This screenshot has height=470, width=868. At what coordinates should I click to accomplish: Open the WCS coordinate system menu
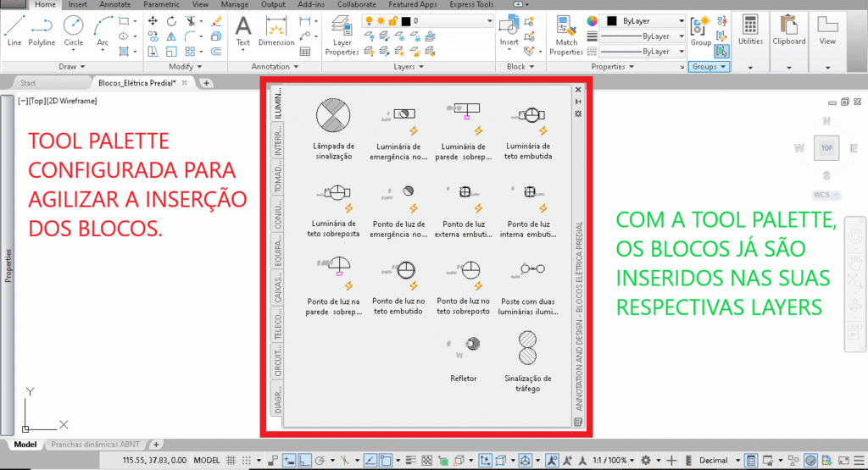[826, 195]
